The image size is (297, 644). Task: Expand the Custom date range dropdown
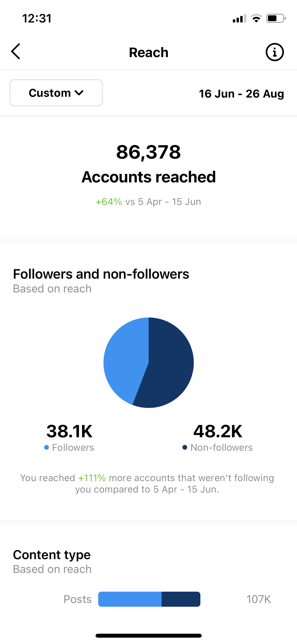(56, 93)
